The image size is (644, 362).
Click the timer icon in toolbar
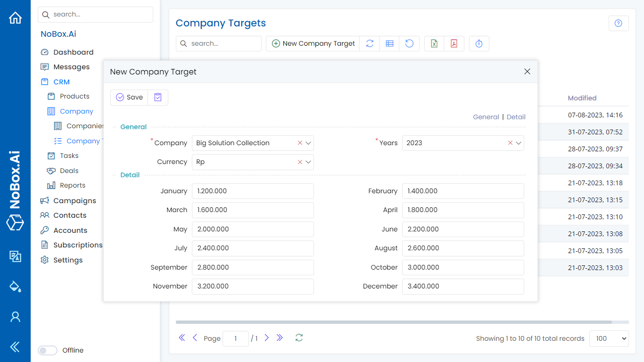479,43
